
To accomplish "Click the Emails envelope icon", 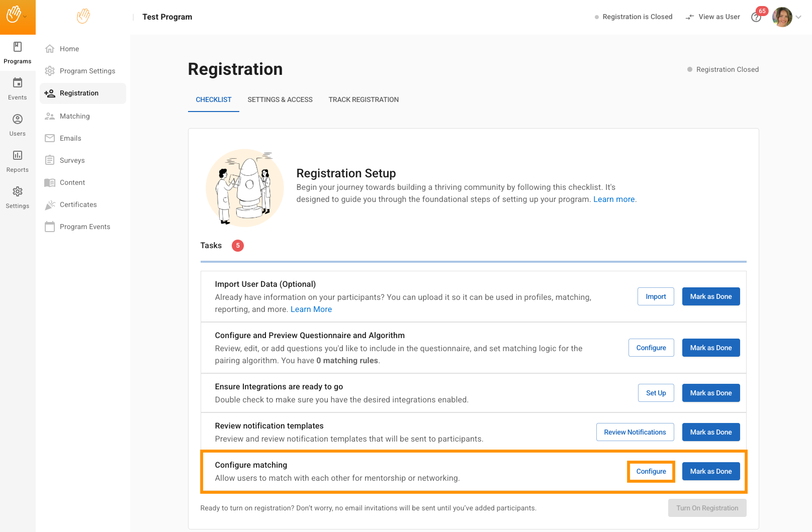I will point(50,139).
